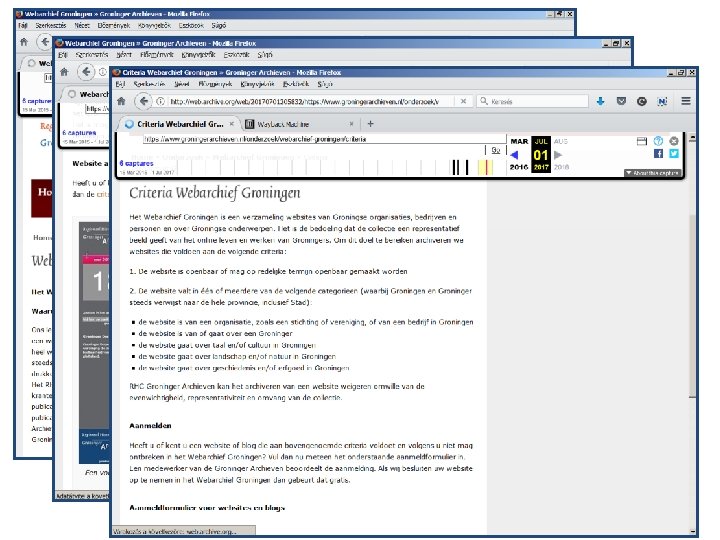Click the Wayback expand toolbar icon
Image resolution: width=720 pixels, height=540 pixels.
coord(641,141)
